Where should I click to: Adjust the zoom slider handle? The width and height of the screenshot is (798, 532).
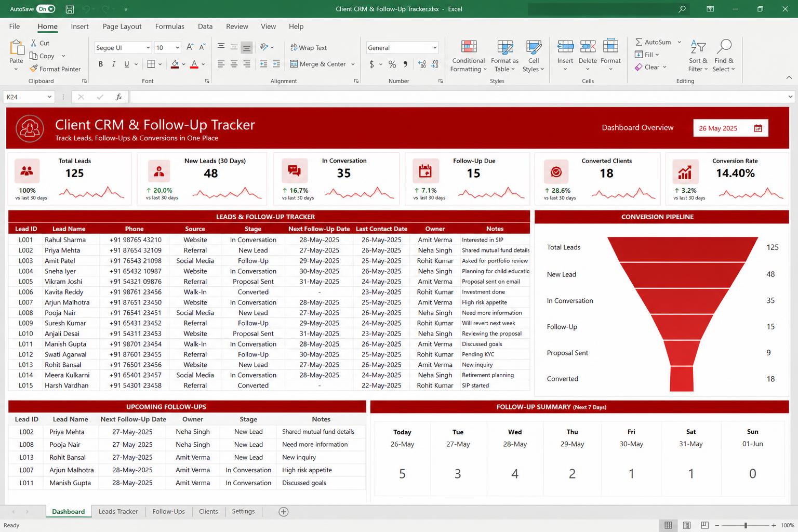(746, 525)
